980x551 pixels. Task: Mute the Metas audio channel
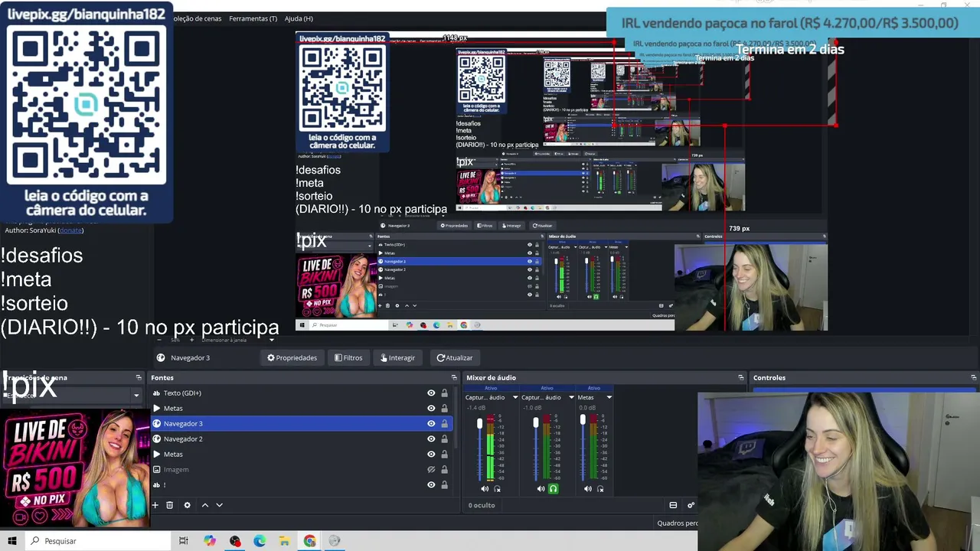click(x=588, y=488)
